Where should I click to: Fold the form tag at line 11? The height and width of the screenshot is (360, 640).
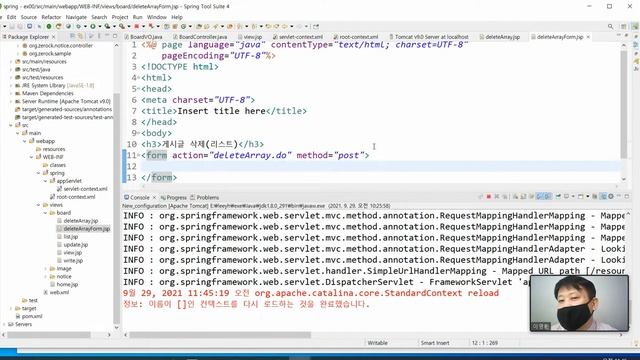pos(138,156)
